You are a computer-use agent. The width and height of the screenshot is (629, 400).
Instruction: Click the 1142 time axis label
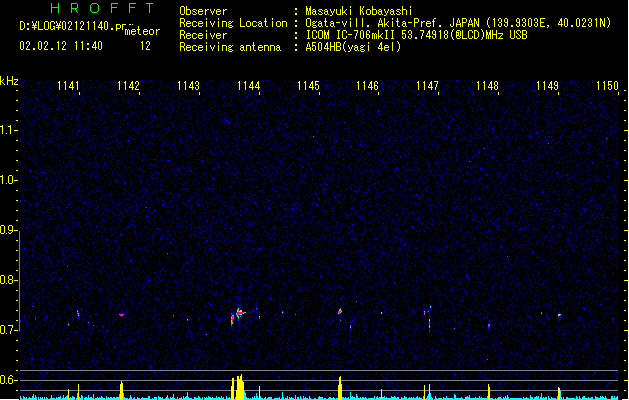(x=128, y=86)
